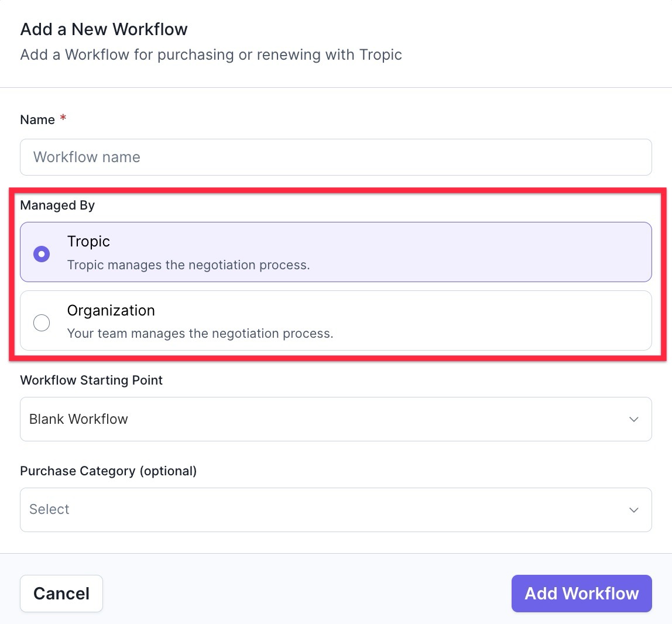Viewport: 672px width, 624px height.
Task: Click the "Your team manages the negotiation process." text
Action: tap(200, 334)
